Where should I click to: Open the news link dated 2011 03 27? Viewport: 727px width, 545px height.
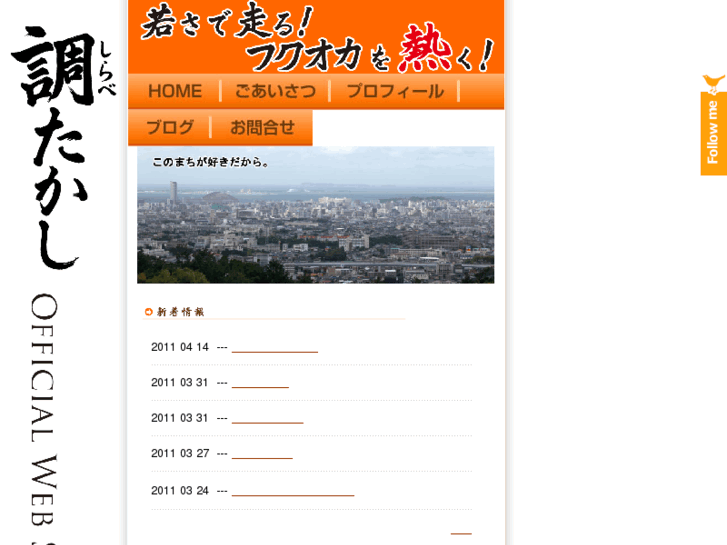point(262,454)
